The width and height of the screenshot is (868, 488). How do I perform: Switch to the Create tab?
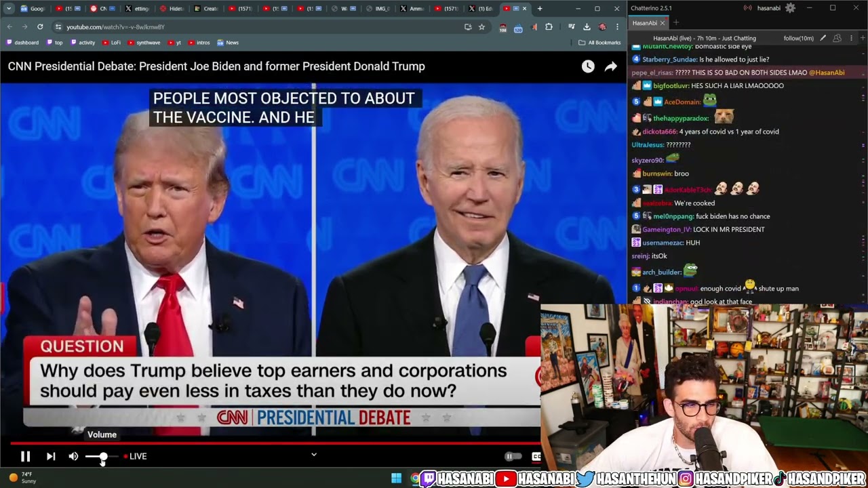point(207,9)
